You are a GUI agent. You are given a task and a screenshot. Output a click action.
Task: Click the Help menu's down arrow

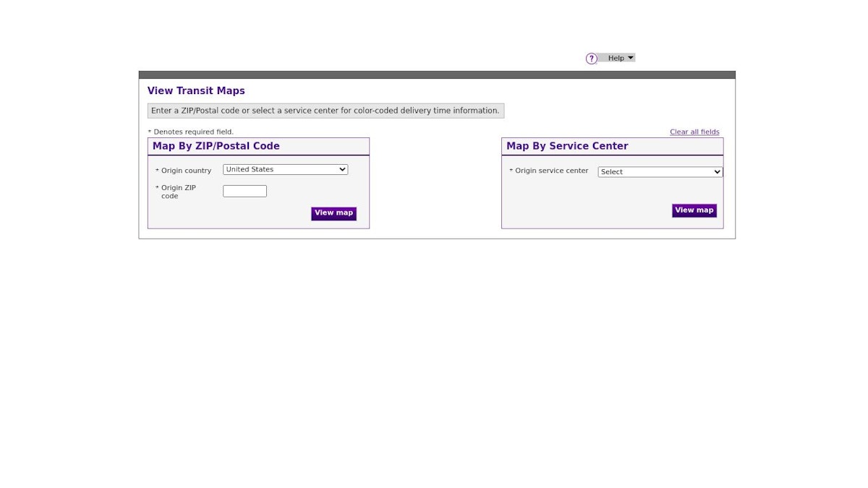(631, 58)
